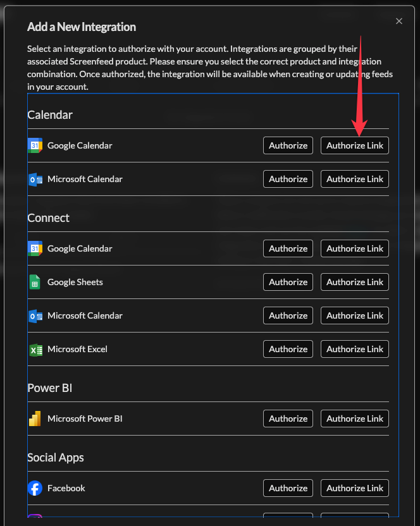420x526 pixels.
Task: Select the Social Apps section heading
Action: (56, 458)
